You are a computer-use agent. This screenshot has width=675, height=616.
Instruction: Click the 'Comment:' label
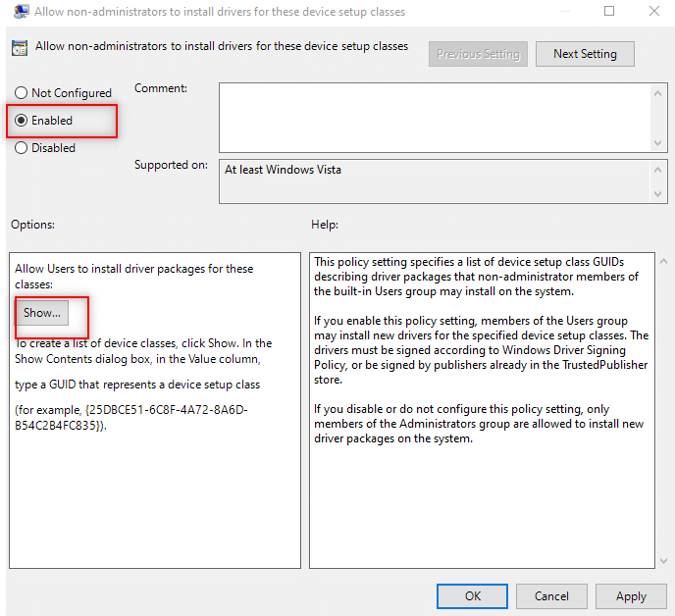(161, 88)
